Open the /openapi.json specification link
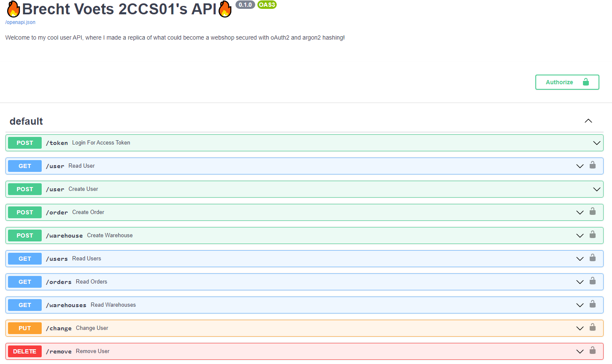This screenshot has height=364, width=612. (20, 22)
